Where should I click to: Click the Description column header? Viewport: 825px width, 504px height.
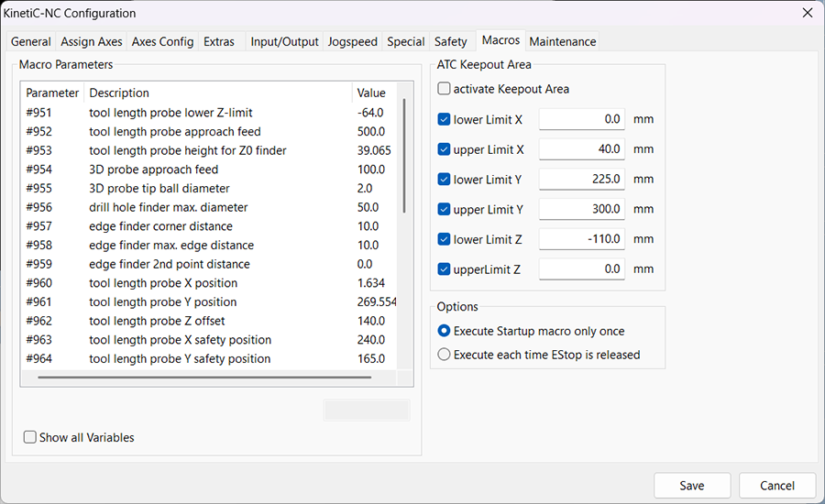[218, 93]
